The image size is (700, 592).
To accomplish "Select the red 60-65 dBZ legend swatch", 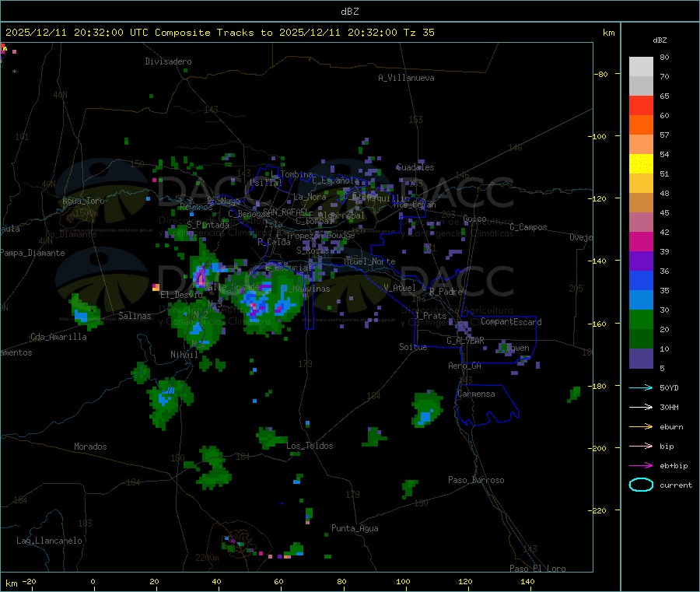I will [641, 105].
